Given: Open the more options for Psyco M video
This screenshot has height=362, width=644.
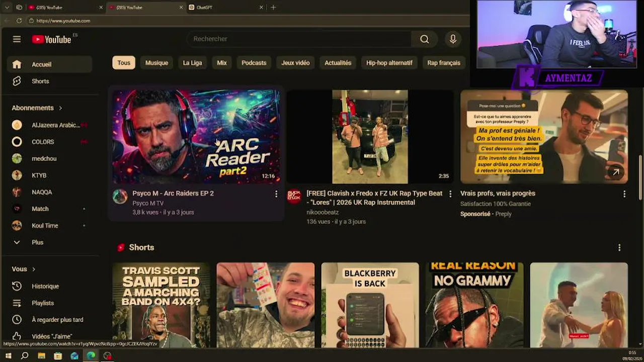Looking at the screenshot, I should pyautogui.click(x=276, y=194).
